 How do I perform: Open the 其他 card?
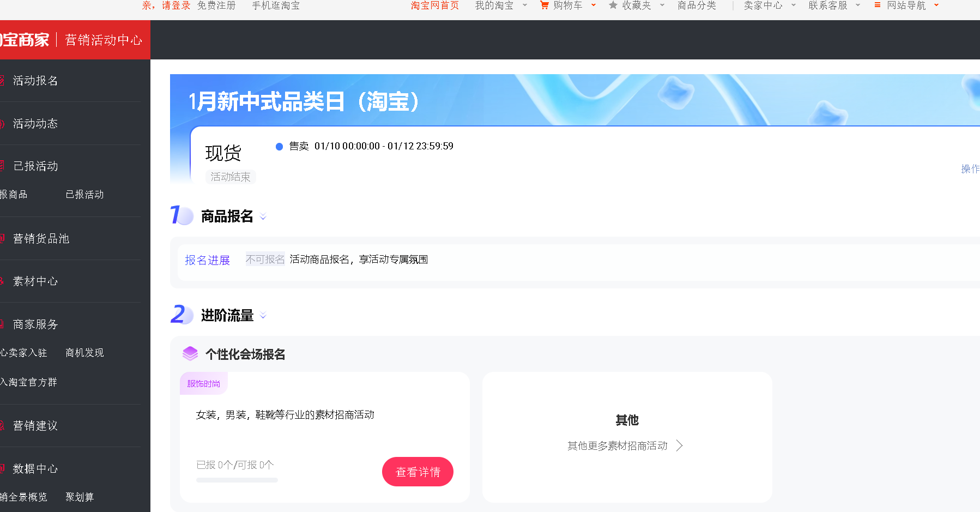[627, 437]
